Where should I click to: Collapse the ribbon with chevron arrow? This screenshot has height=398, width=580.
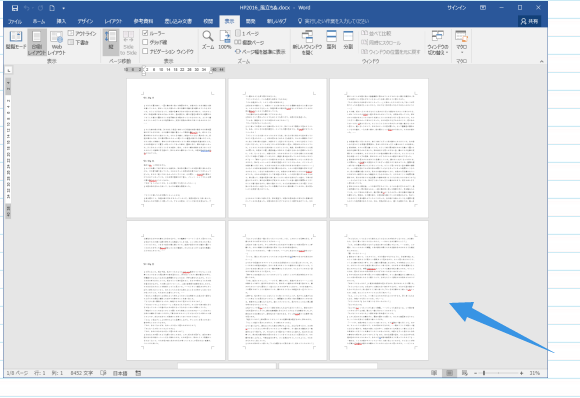(x=542, y=61)
